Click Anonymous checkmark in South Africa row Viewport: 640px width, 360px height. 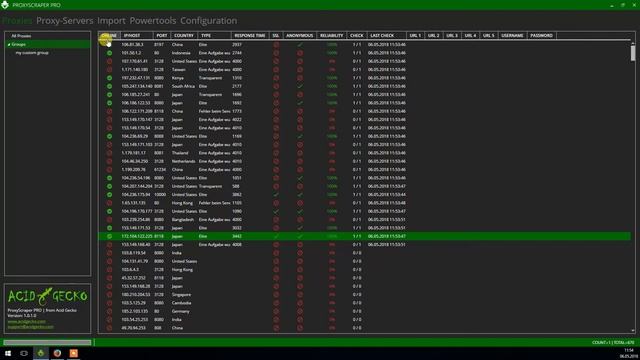click(x=300, y=87)
